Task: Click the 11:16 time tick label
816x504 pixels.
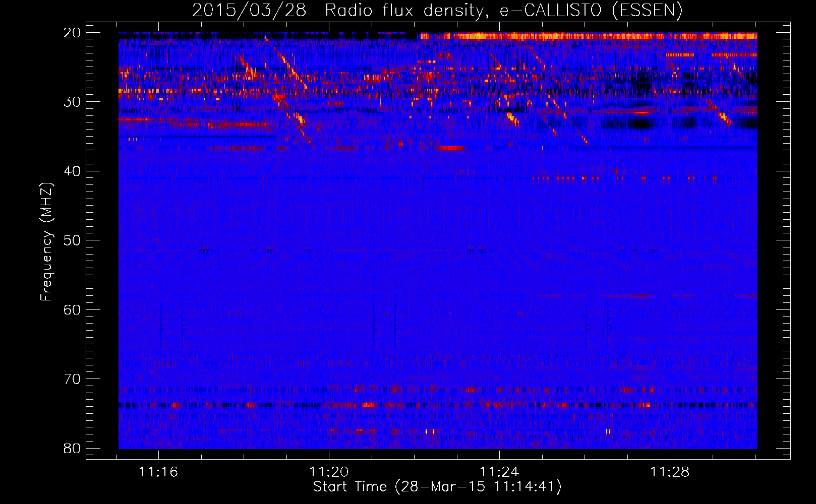Action: click(159, 472)
